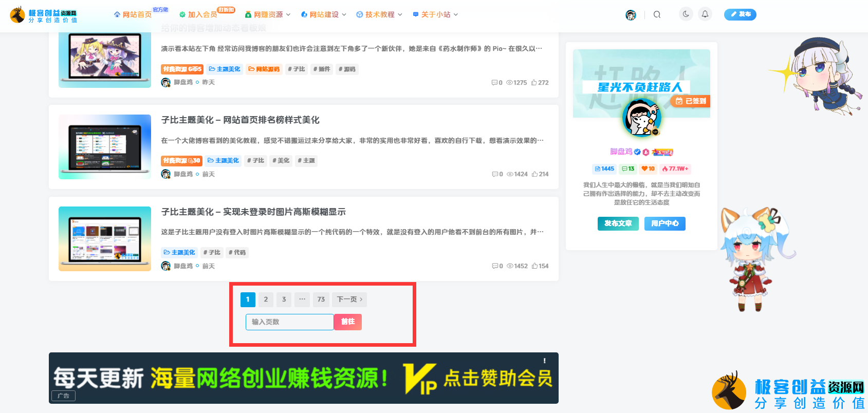This screenshot has height=413, width=868.
Task: Click the search magnifier icon
Action: 657,14
